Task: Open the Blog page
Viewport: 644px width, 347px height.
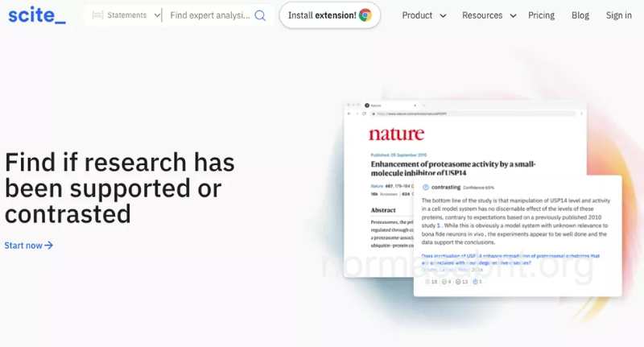Action: [580, 15]
